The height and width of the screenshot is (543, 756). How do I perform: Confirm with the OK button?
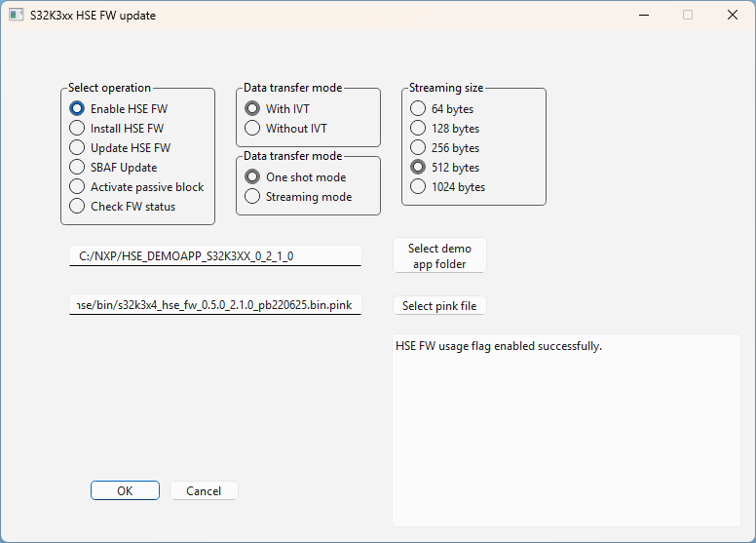(x=125, y=490)
